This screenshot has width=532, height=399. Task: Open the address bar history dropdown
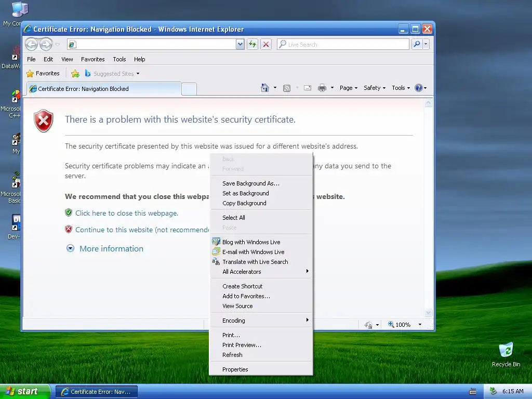pyautogui.click(x=240, y=44)
